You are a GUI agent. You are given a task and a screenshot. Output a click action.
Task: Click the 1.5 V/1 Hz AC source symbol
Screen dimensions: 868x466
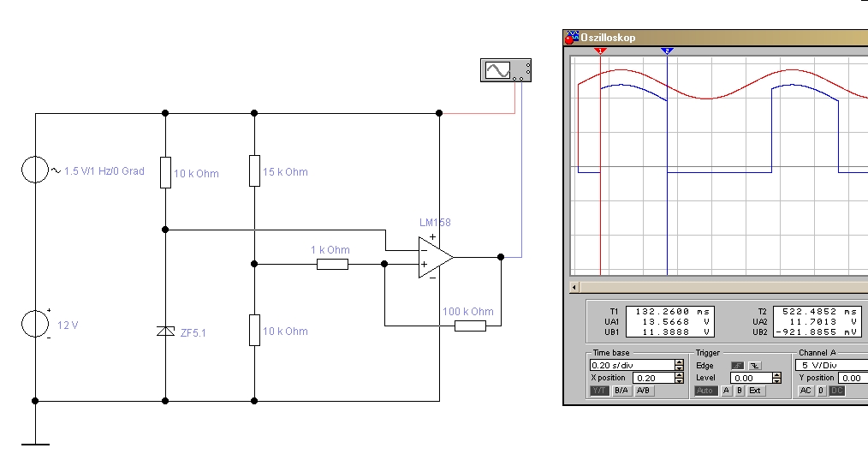[x=35, y=170]
